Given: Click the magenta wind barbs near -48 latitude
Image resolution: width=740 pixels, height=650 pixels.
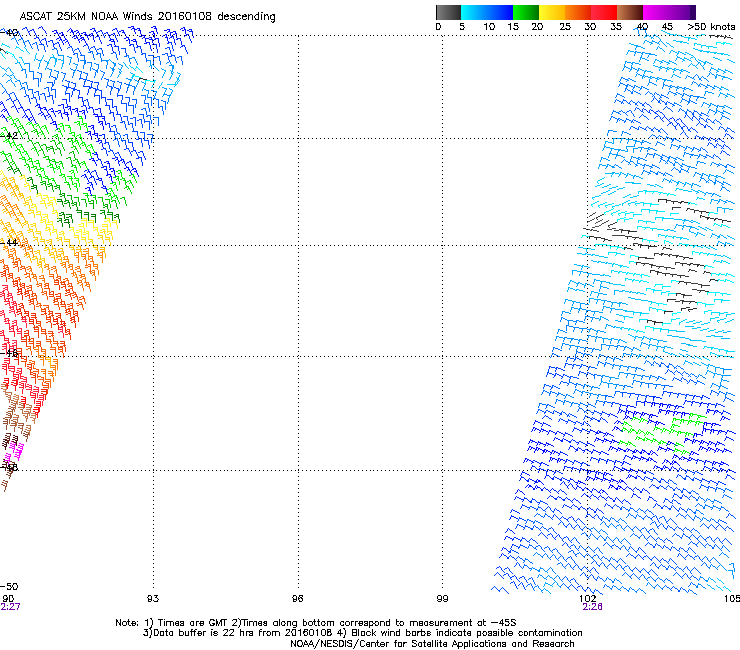Looking at the screenshot, I should point(13,452).
